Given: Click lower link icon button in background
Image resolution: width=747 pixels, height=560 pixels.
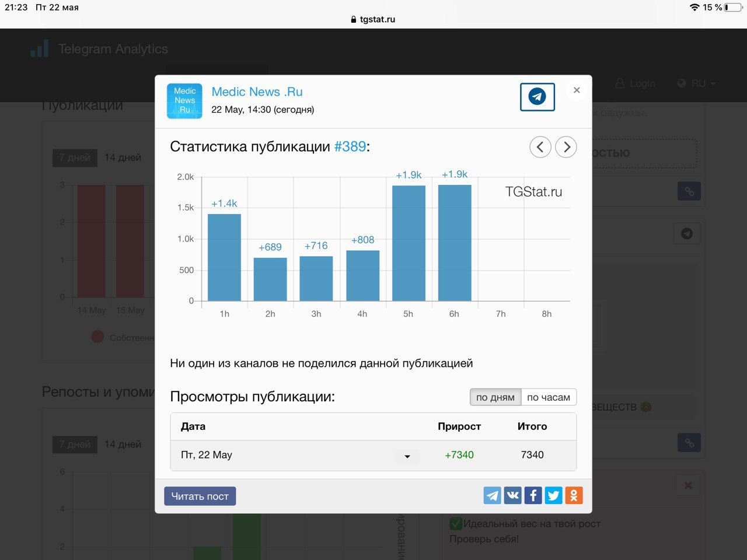Looking at the screenshot, I should [x=689, y=443].
